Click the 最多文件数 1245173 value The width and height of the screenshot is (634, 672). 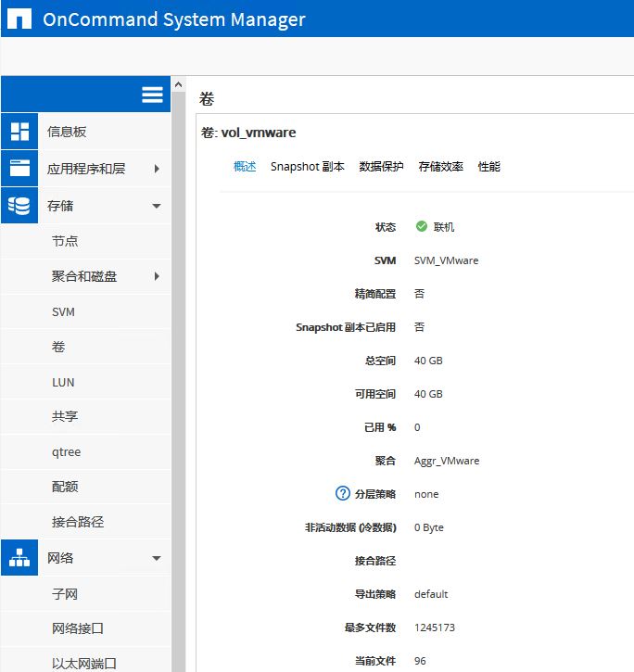[434, 628]
